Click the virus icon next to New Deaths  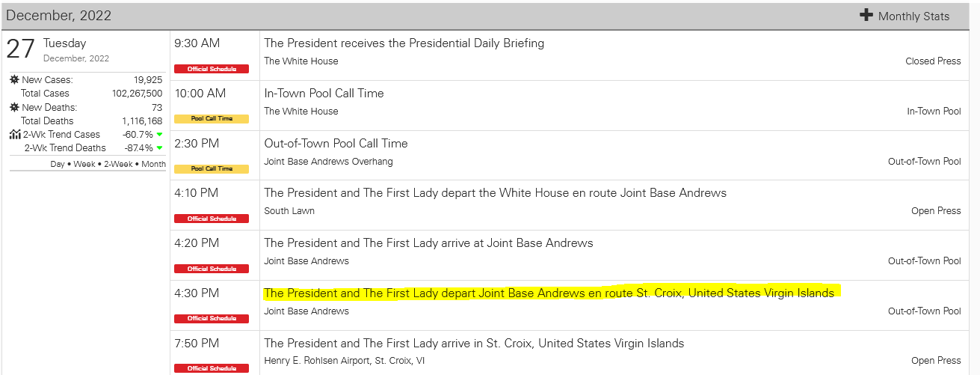click(14, 107)
